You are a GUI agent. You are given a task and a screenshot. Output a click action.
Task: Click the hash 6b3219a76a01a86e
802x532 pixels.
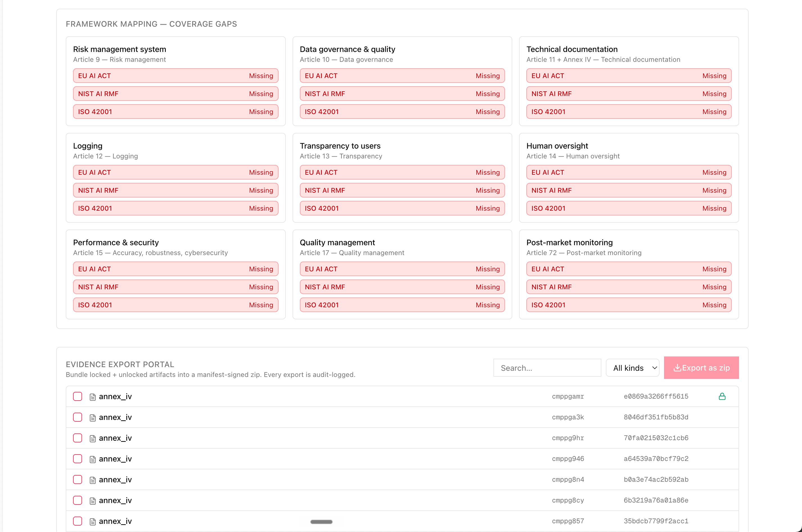[656, 500]
